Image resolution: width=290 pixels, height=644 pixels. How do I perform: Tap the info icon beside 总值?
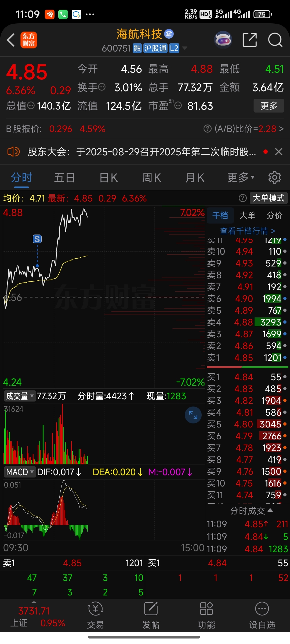pos(31,105)
